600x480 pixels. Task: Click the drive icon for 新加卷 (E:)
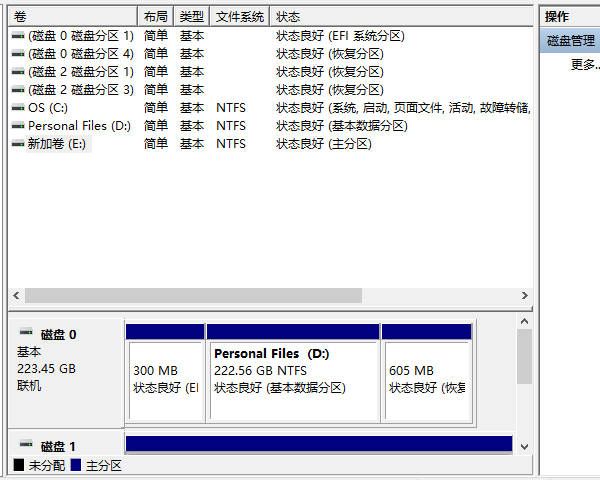[19, 144]
